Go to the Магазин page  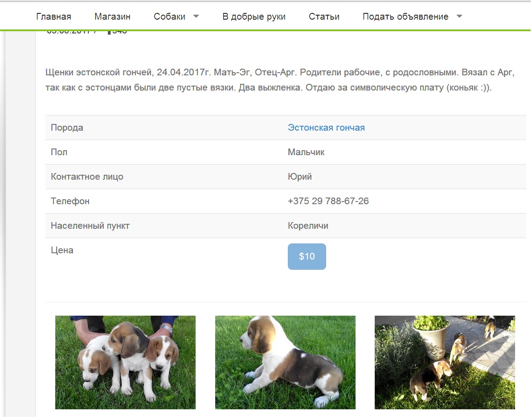[x=112, y=16]
